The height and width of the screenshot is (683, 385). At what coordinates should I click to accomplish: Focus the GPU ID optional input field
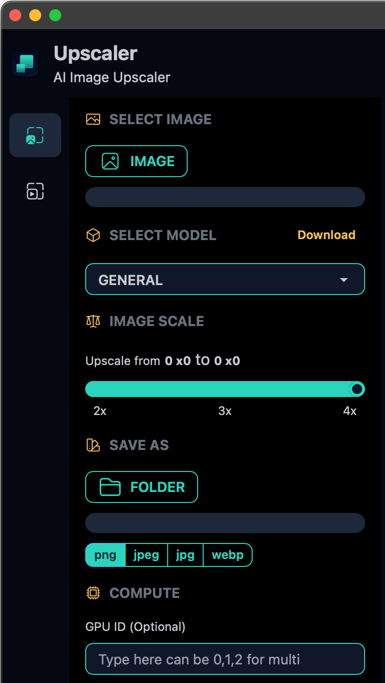225,659
